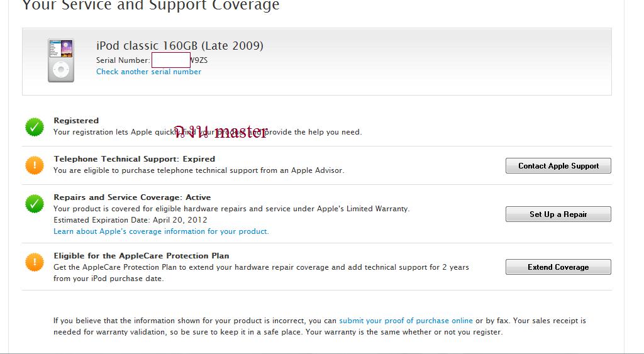The height and width of the screenshot is (354, 644).
Task: Click the iPod classic 160GB (Late 2009) title
Action: click(179, 46)
